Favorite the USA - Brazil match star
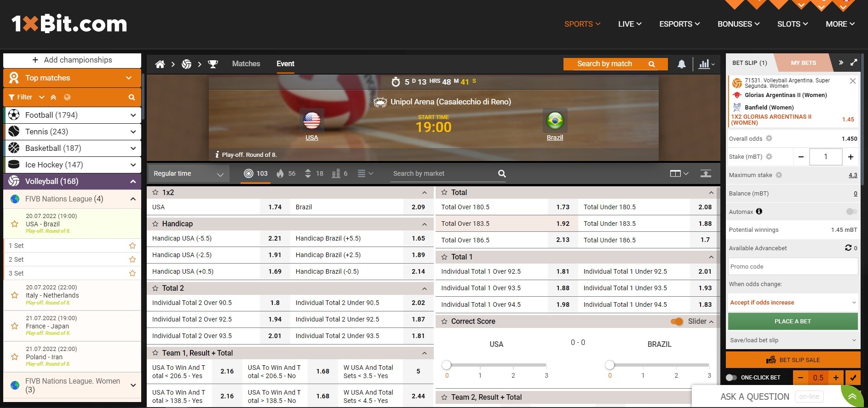The height and width of the screenshot is (408, 868). [x=15, y=224]
